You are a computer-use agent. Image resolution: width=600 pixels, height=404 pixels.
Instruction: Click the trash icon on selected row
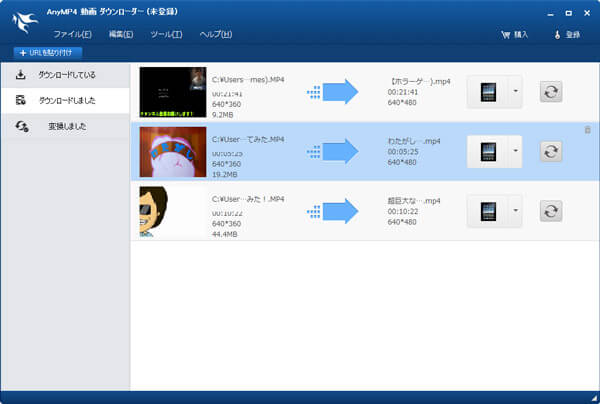(587, 130)
